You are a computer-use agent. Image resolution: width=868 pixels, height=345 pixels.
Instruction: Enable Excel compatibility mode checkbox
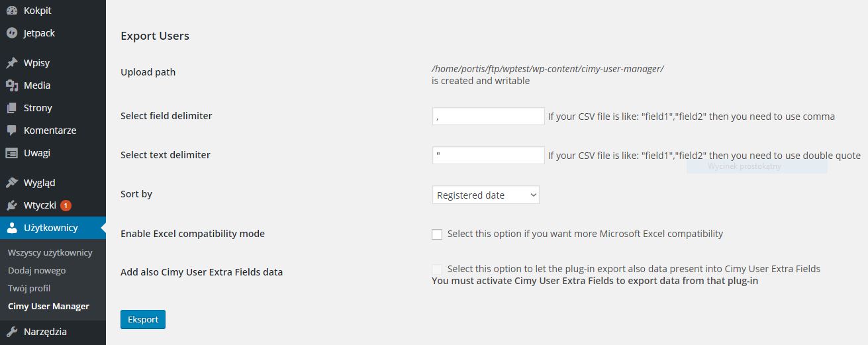pyautogui.click(x=437, y=234)
